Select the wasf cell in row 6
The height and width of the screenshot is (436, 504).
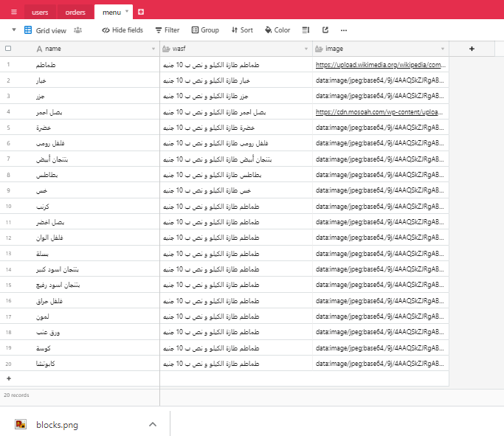(236, 143)
